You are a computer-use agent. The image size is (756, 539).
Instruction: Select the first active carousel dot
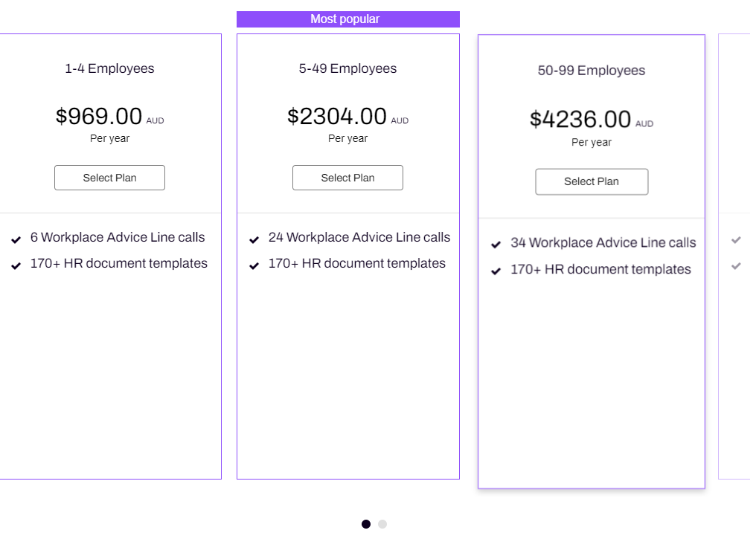coord(366,524)
